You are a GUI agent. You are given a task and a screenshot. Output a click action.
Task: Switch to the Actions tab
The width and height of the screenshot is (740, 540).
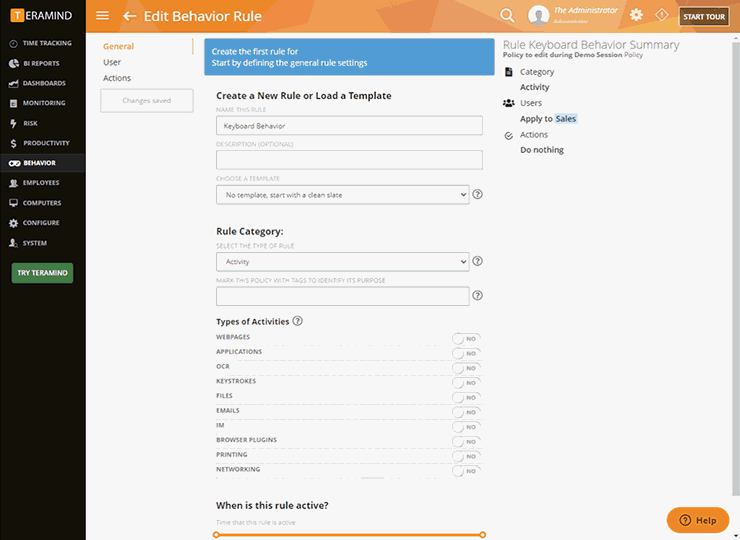117,78
